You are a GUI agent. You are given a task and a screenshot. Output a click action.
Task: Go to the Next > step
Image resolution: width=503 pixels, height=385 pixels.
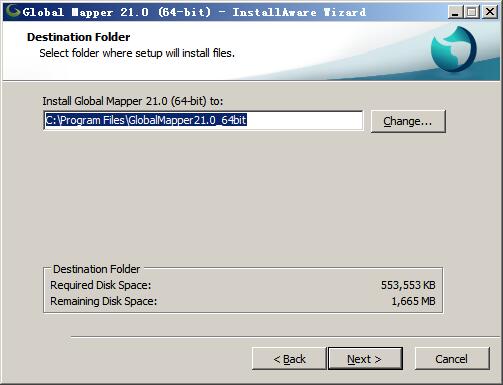pyautogui.click(x=365, y=359)
